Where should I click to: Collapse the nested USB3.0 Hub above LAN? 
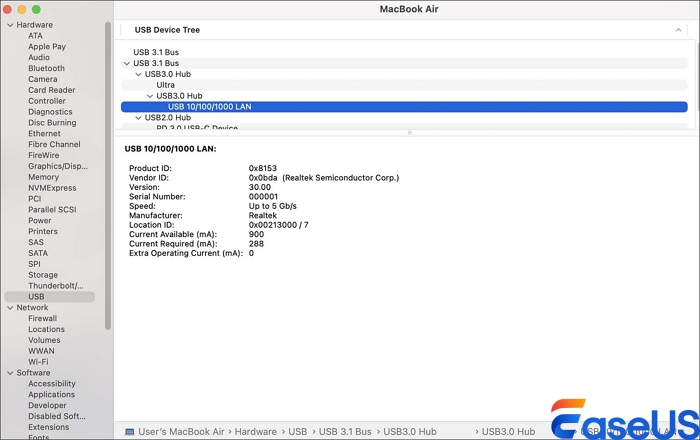[150, 96]
